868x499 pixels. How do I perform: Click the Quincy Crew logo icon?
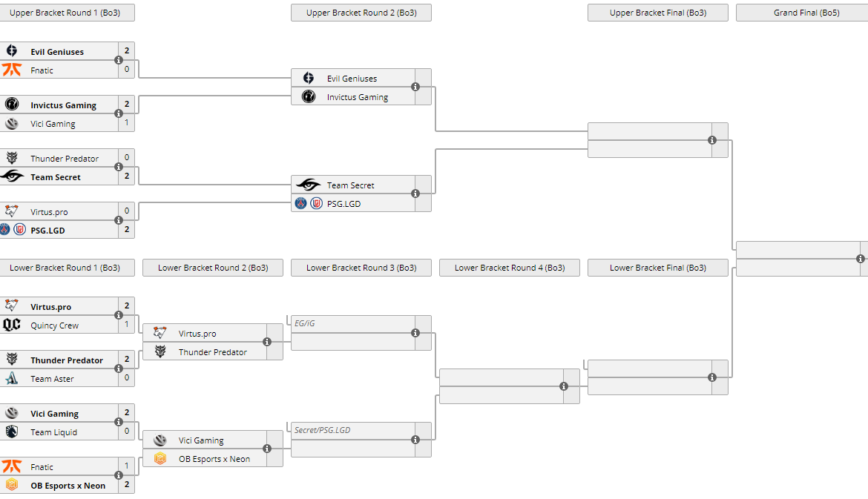[x=12, y=325]
